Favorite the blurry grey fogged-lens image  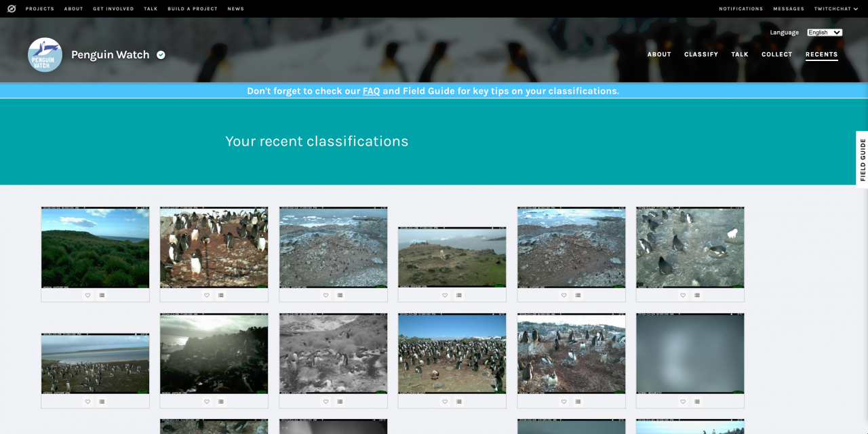pyautogui.click(x=683, y=401)
